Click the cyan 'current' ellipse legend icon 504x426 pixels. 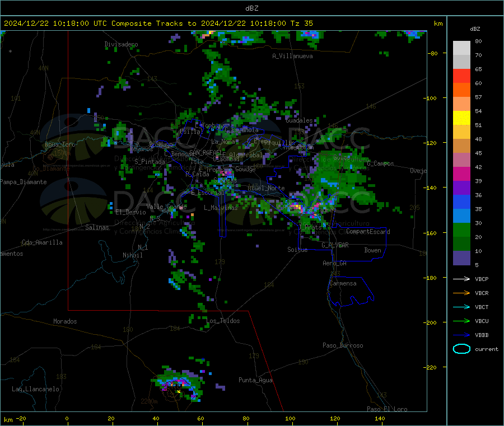point(461,349)
